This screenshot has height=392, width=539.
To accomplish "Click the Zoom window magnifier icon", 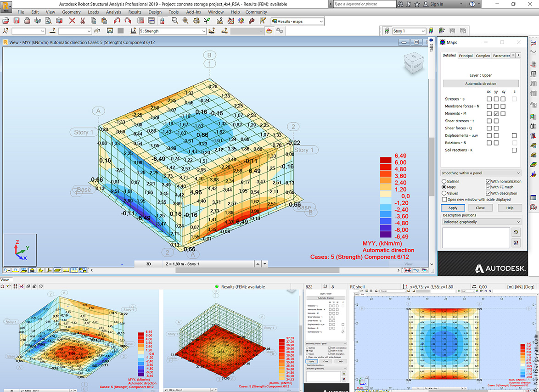I will pos(174,21).
